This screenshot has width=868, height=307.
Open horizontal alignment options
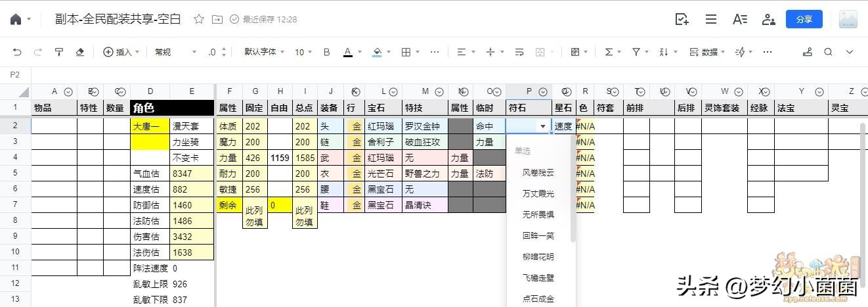click(462, 52)
